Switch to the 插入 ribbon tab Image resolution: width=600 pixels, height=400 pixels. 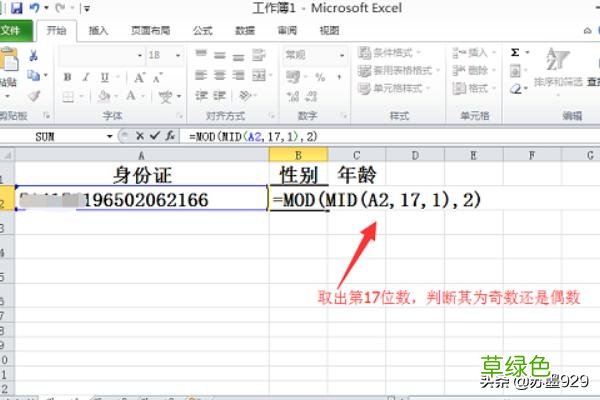98,31
